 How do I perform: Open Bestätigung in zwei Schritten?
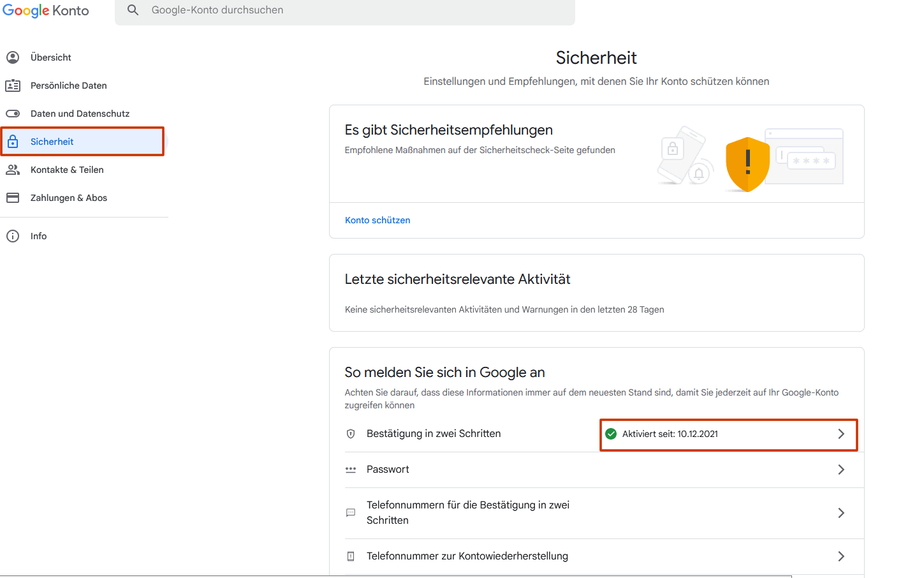click(x=434, y=434)
